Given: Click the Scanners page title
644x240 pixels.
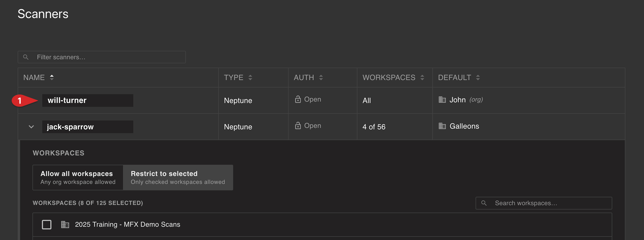Looking at the screenshot, I should pyautogui.click(x=43, y=14).
